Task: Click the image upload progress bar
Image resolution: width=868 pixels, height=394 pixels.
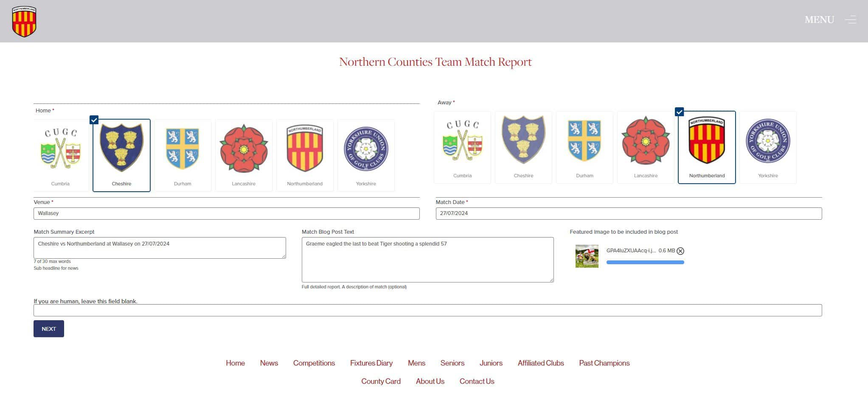Action: click(645, 263)
